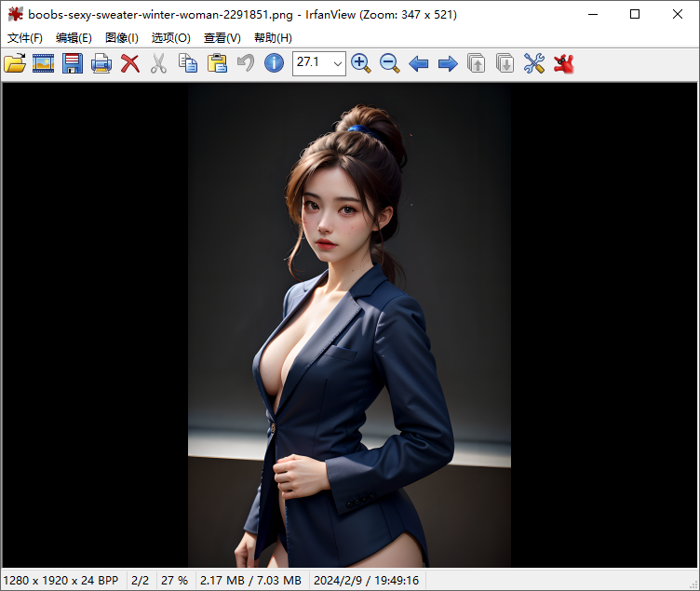The width and height of the screenshot is (700, 591).
Task: Show image information with blue info icon
Action: click(x=274, y=63)
